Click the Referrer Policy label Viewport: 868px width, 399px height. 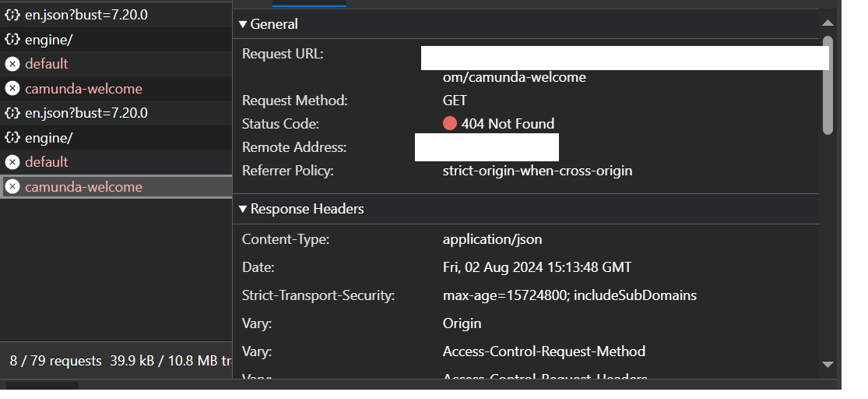click(x=288, y=170)
